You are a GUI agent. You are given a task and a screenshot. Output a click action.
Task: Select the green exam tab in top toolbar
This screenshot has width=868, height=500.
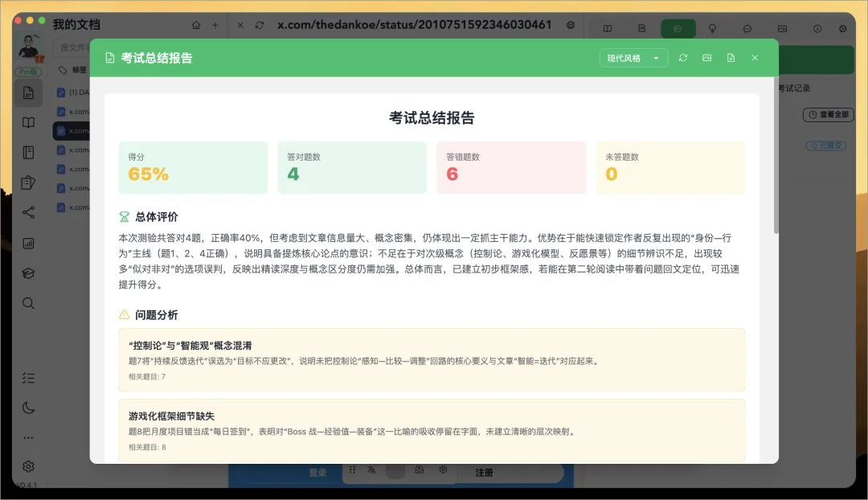[678, 28]
